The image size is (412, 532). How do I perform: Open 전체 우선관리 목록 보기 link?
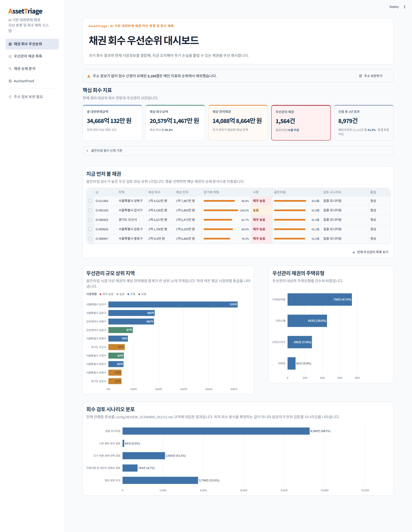pyautogui.click(x=370, y=252)
